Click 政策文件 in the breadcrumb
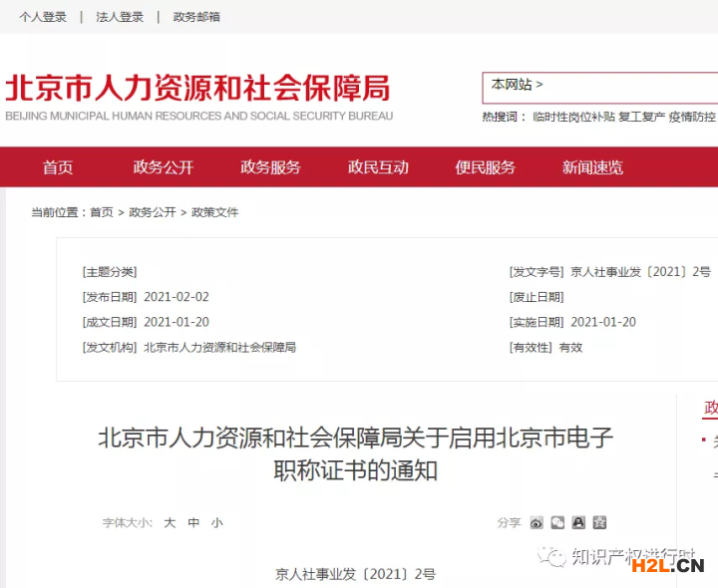The height and width of the screenshot is (588, 718). point(215,212)
